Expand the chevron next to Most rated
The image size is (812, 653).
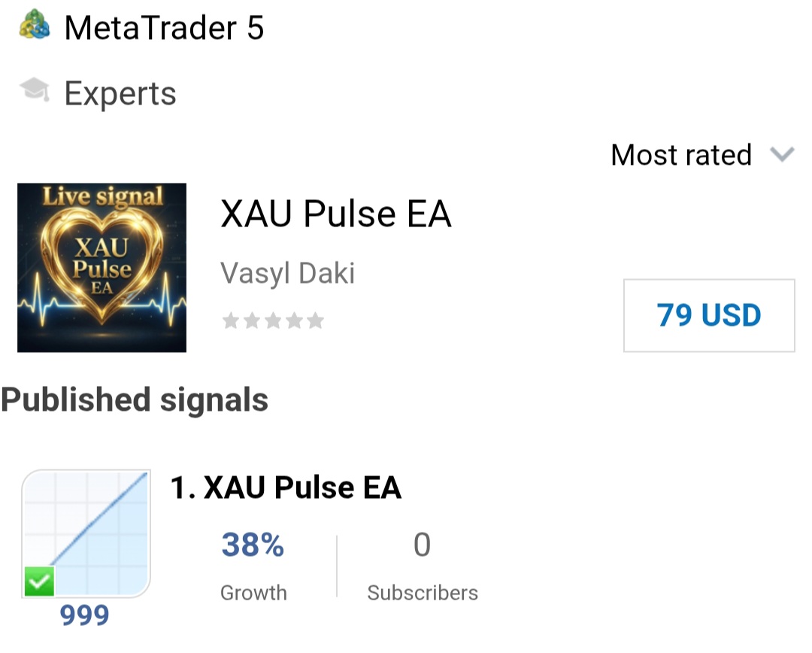coord(782,155)
